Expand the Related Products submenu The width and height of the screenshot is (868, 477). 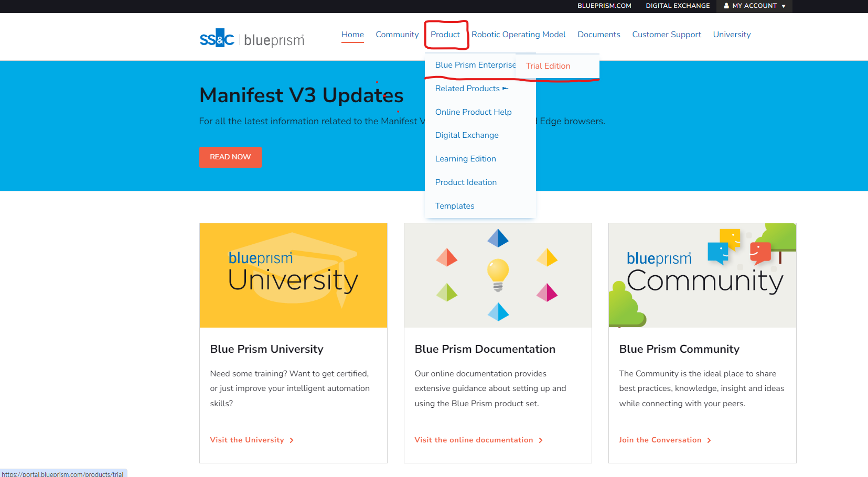click(x=471, y=89)
